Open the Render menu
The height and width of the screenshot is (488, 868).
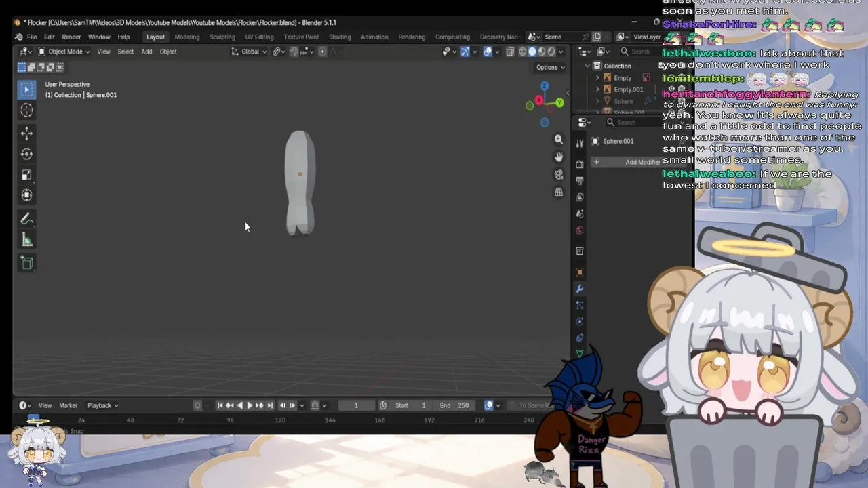point(71,37)
